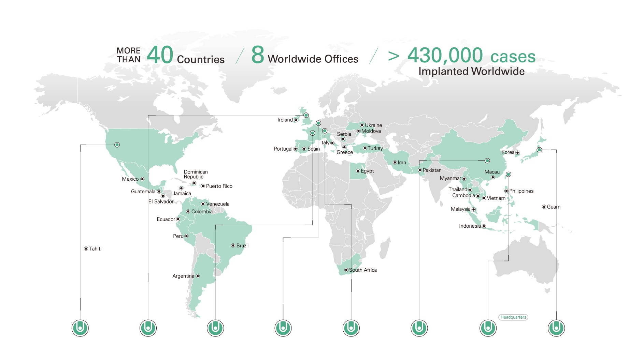The height and width of the screenshot is (362, 644).
Task: Select the Puerto Rico location dot
Action: pos(203,186)
